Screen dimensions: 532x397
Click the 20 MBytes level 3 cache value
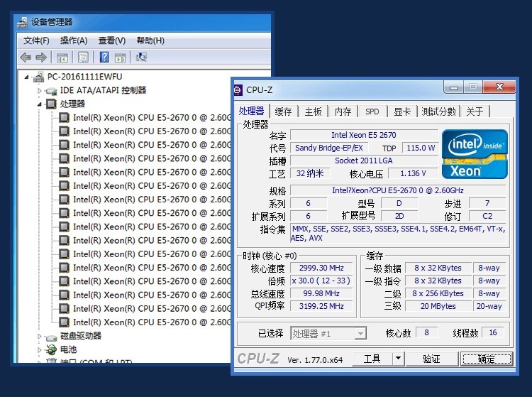438,306
